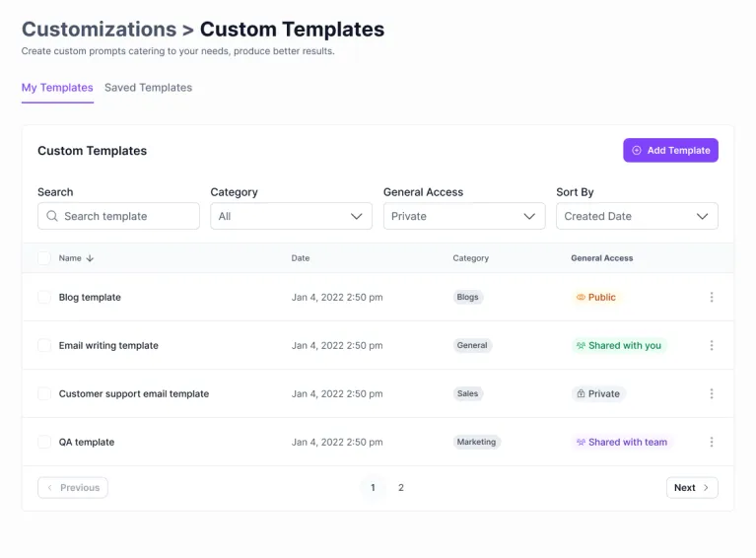756x558 pixels.
Task: Open options menu for Customer support email template
Action: pyautogui.click(x=712, y=393)
